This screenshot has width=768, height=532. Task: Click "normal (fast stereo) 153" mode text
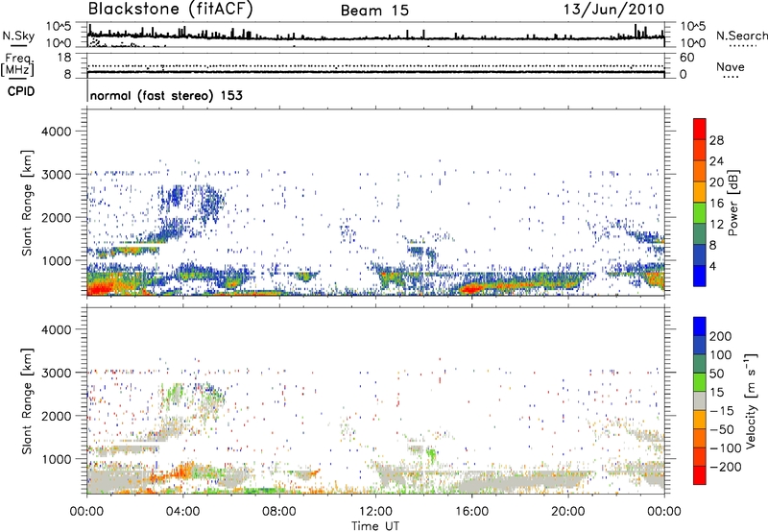point(166,95)
